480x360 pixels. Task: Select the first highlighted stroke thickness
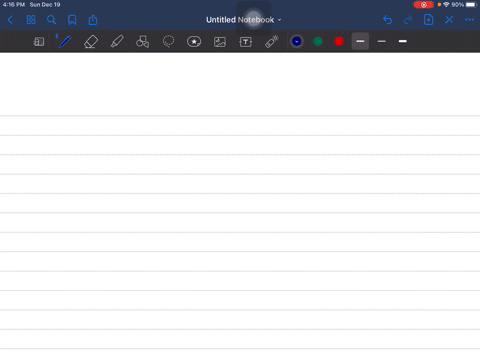point(360,41)
